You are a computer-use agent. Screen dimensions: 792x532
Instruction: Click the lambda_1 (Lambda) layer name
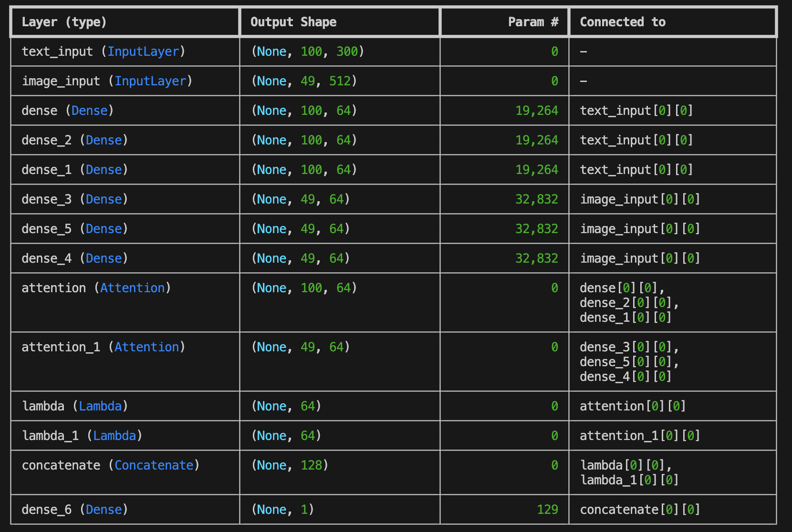pos(82,436)
